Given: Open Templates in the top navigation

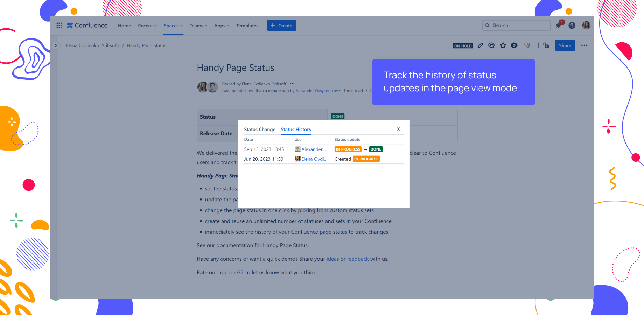Looking at the screenshot, I should pos(247,26).
